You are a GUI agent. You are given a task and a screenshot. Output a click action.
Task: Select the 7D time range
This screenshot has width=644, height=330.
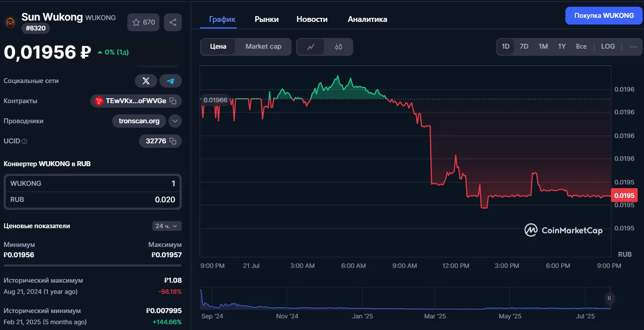point(524,46)
